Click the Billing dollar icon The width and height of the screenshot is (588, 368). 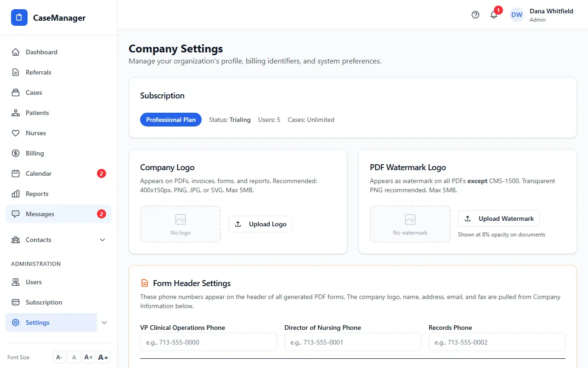pyautogui.click(x=16, y=153)
